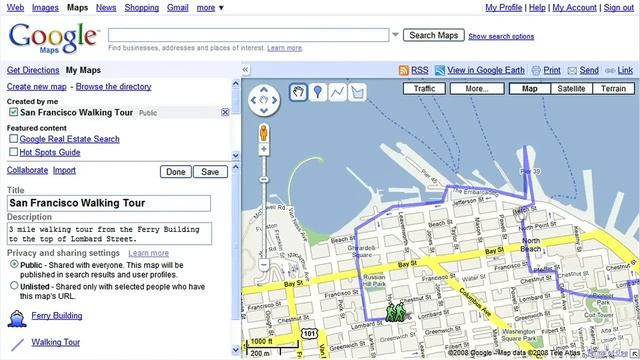640x360 pixels.
Task: Open the 'more' menu in top bar
Action: 210,7
